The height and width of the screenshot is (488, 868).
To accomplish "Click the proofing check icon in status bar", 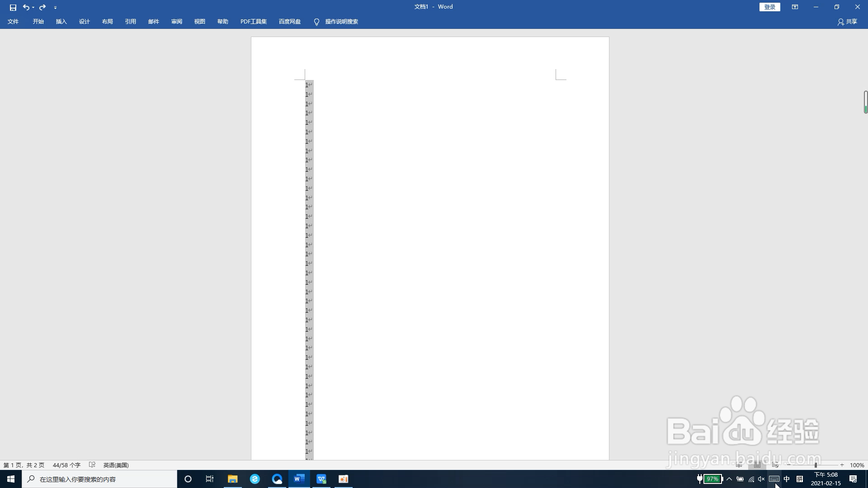I will (x=92, y=465).
